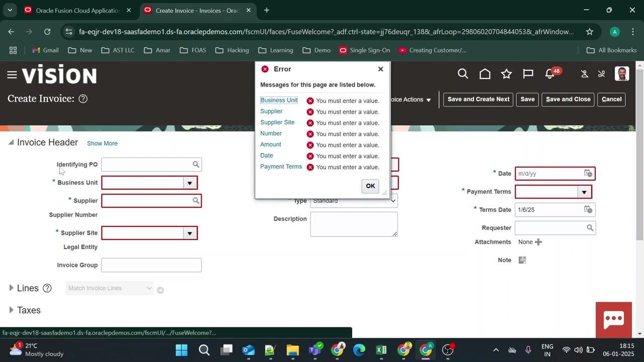Open the Vision navigator hamburger menu
Image resolution: width=644 pixels, height=362 pixels.
pyautogui.click(x=12, y=75)
